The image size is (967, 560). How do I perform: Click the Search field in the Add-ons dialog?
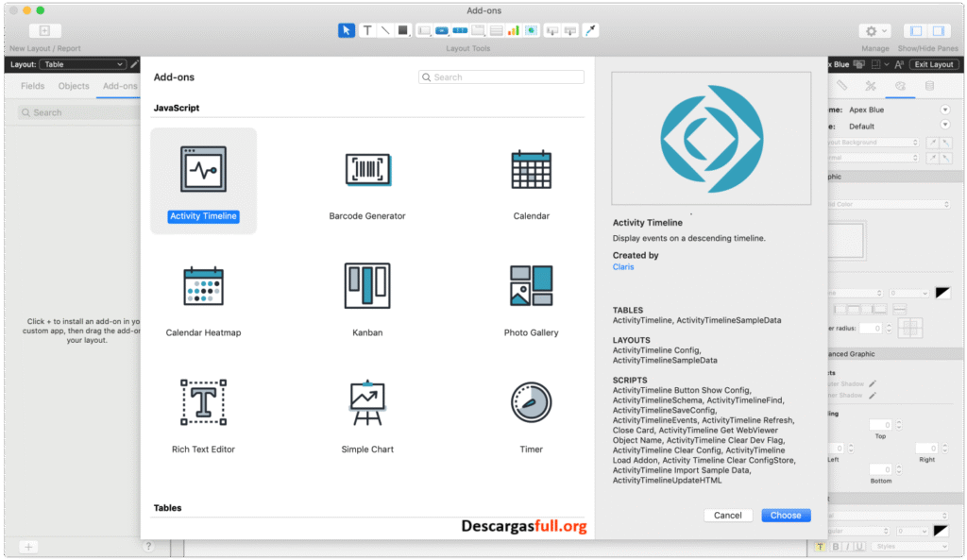(500, 76)
